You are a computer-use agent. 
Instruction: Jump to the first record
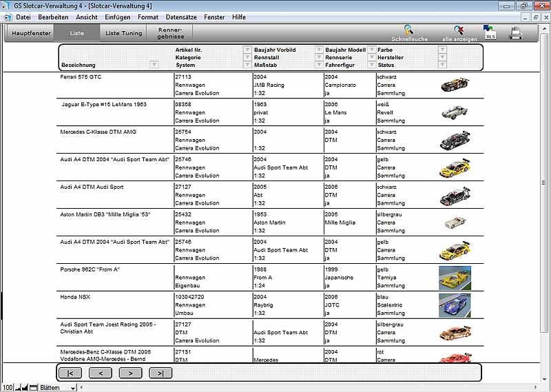point(70,373)
